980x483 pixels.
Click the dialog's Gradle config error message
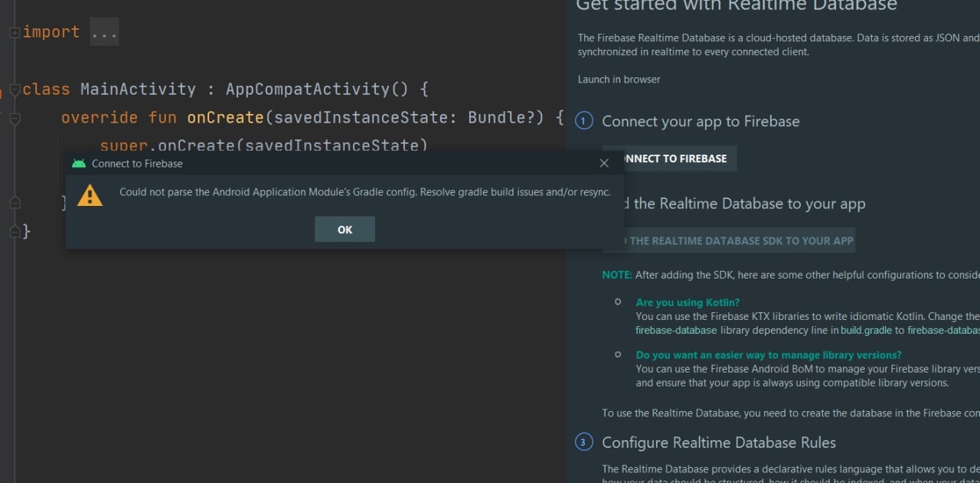tap(365, 192)
